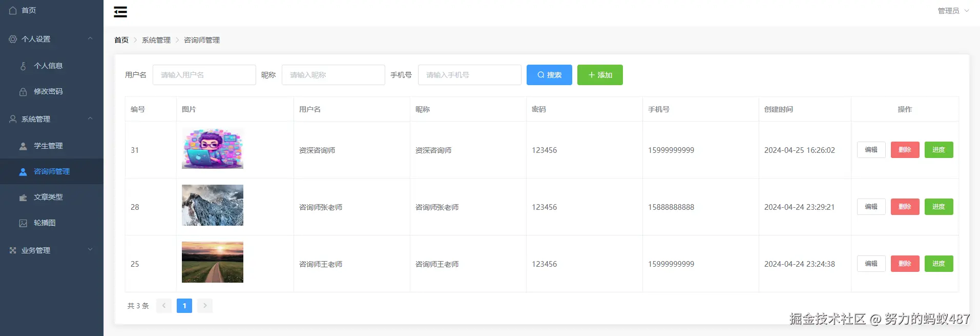
Task: Click the gear icon beside 个人设置
Action: coord(13,39)
